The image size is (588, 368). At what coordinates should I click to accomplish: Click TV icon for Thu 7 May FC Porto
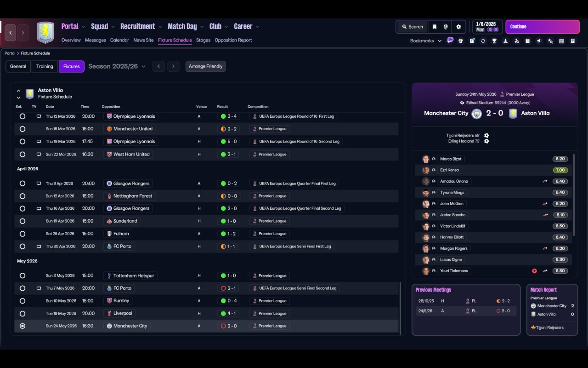(39, 288)
